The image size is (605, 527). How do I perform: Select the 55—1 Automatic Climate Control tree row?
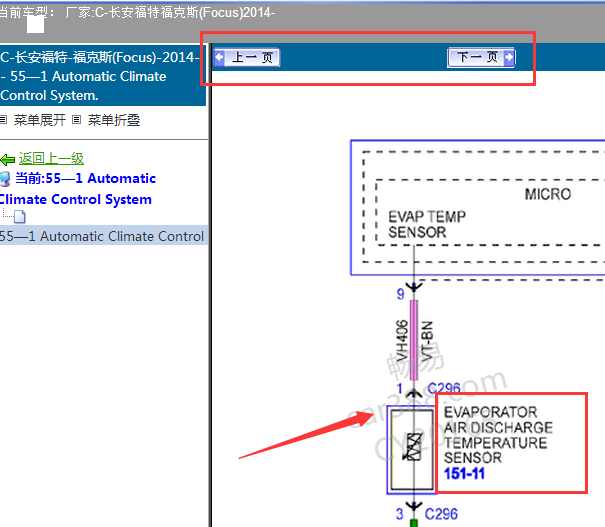103,236
